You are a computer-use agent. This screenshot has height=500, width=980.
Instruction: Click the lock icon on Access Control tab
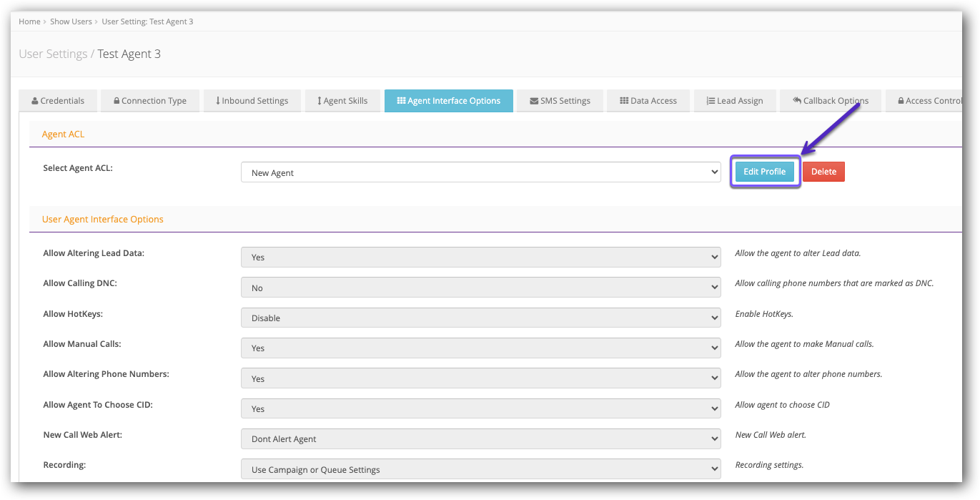click(902, 100)
